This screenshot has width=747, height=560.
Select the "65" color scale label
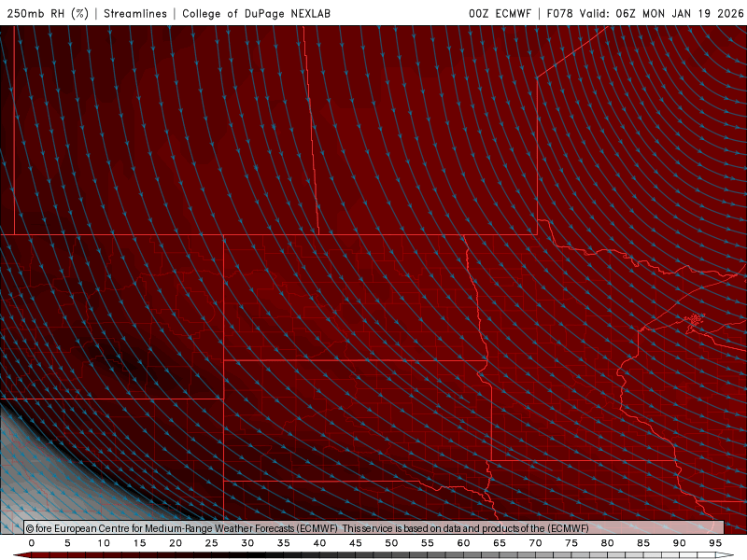[500, 543]
